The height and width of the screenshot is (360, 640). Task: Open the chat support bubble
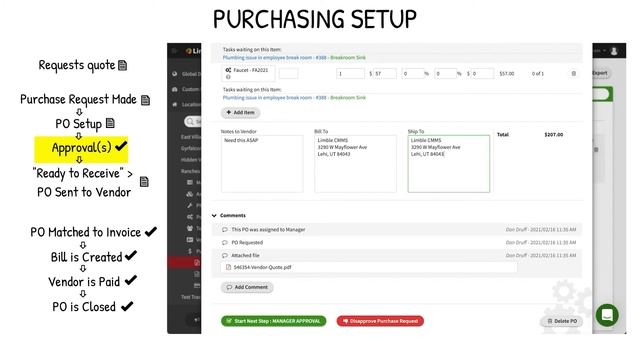(607, 315)
